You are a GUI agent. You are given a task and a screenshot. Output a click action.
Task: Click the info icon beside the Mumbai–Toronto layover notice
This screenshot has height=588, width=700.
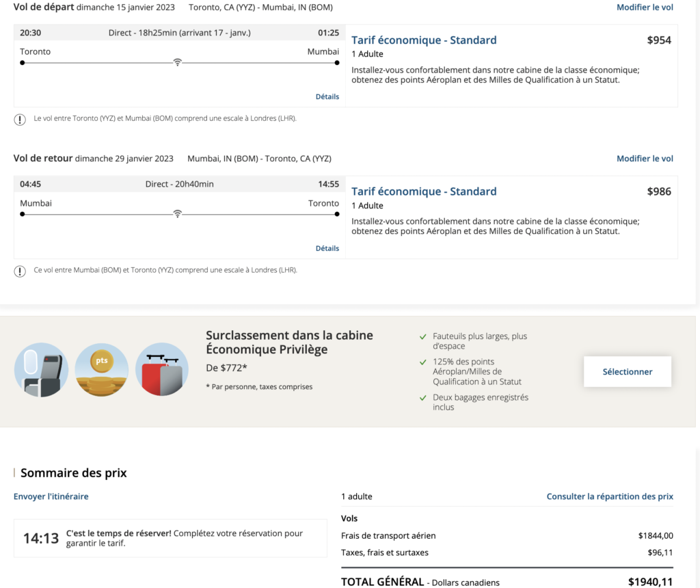(20, 271)
